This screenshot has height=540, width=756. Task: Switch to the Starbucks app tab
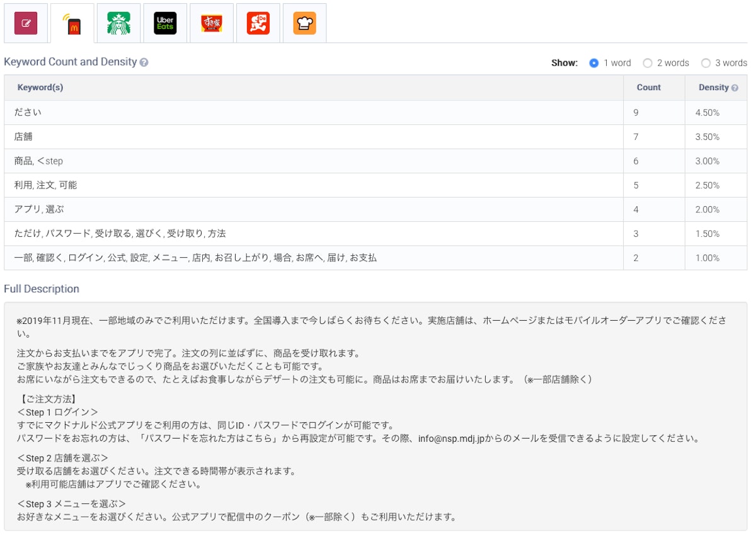(118, 23)
